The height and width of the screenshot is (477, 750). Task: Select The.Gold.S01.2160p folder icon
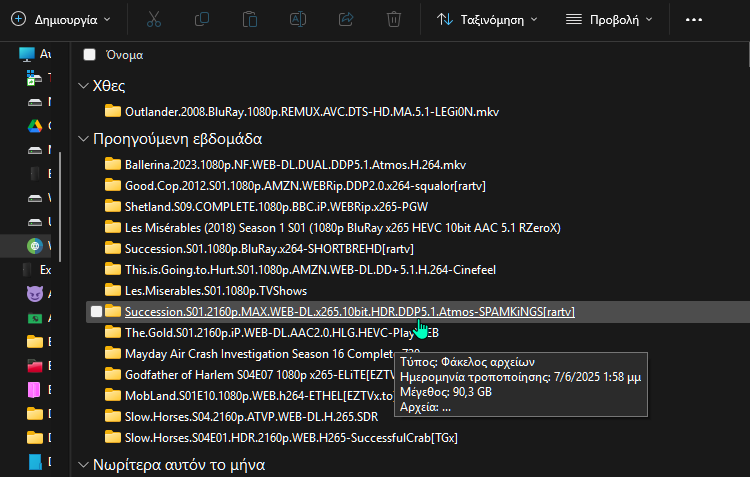[113, 332]
